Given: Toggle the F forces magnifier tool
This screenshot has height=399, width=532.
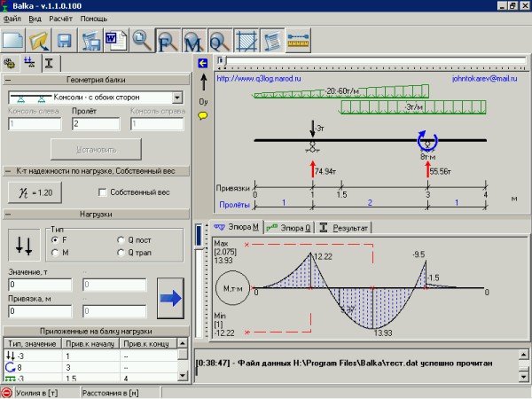Looking at the screenshot, I should [168, 41].
